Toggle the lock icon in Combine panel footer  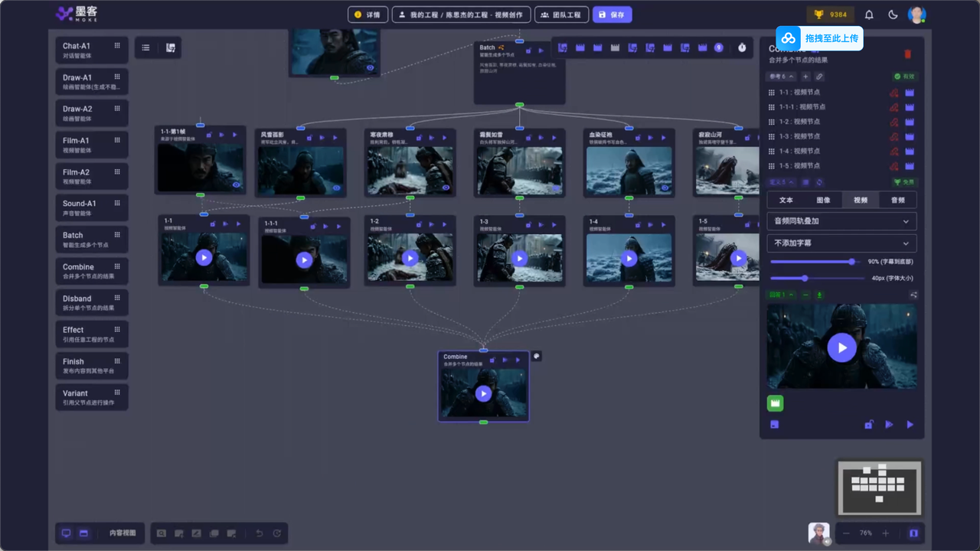[868, 425]
